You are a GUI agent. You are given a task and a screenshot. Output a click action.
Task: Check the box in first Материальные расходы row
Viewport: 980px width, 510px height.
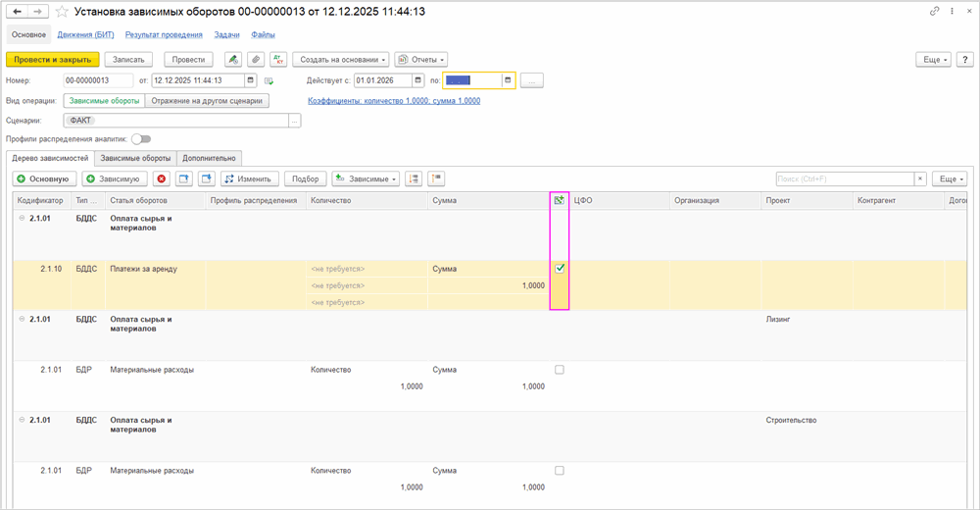(x=560, y=370)
